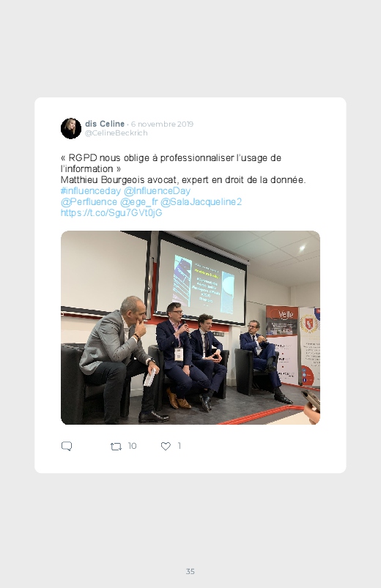Screen dimensions: 381x588
Task: Click the Matthieu Bourgeois avocat sentence
Action: (183, 180)
